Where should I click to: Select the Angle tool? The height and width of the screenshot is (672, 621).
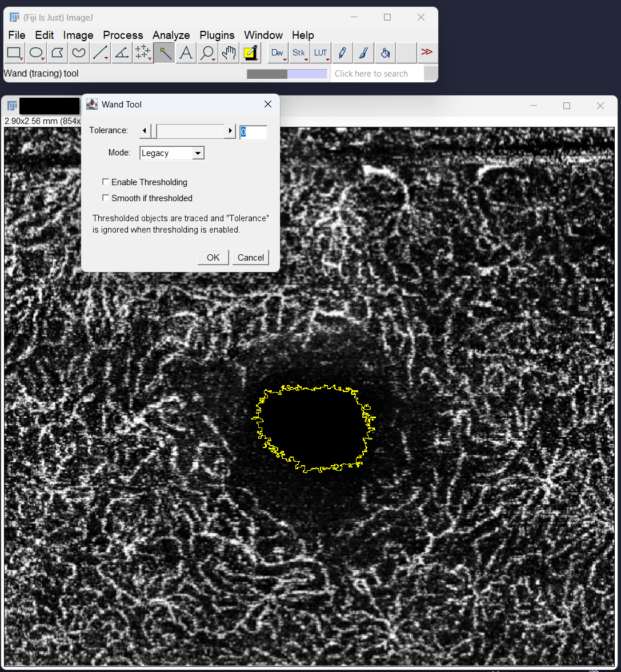coord(122,53)
